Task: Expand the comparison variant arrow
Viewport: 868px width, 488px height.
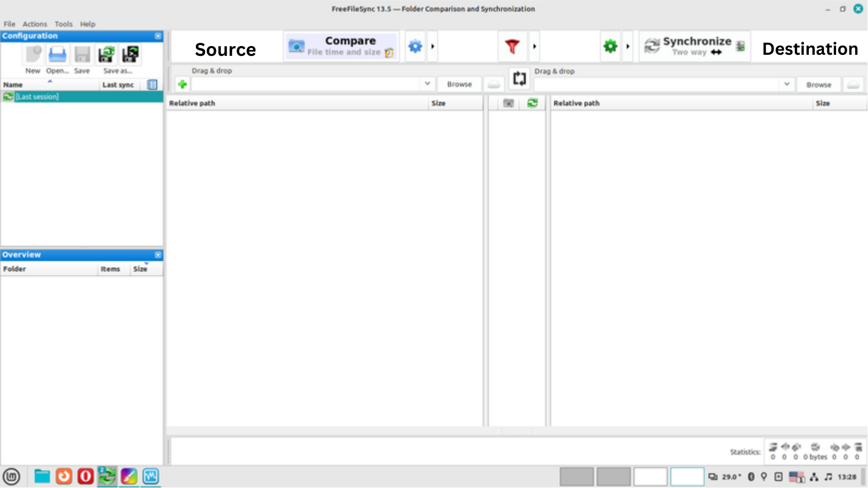Action: 432,47
